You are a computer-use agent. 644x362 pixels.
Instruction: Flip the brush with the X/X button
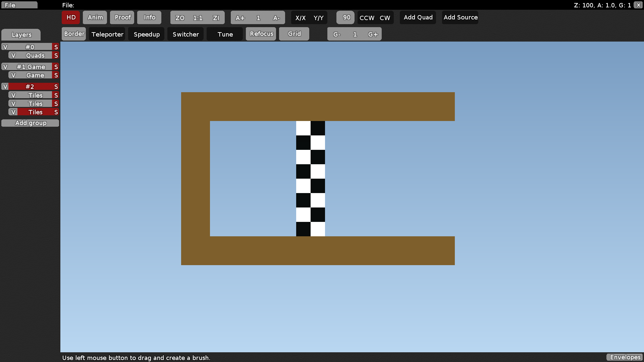click(301, 17)
